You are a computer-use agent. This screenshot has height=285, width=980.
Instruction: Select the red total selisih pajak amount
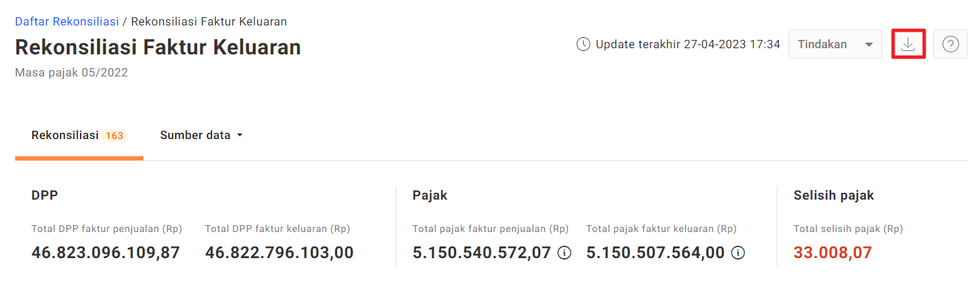pyautogui.click(x=833, y=253)
